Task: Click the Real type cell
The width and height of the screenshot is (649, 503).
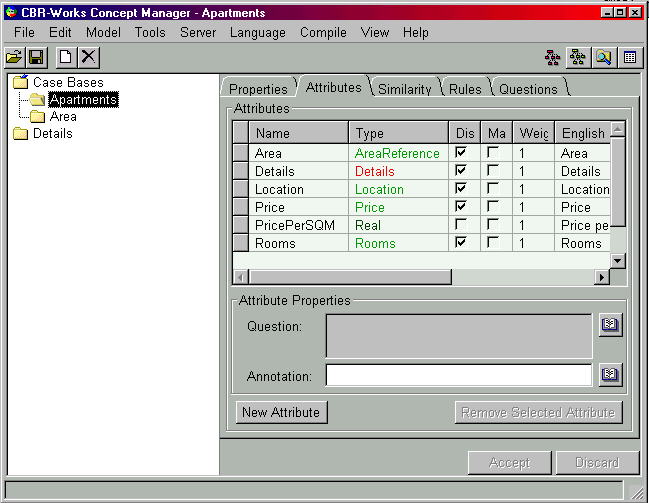Action: click(x=398, y=225)
